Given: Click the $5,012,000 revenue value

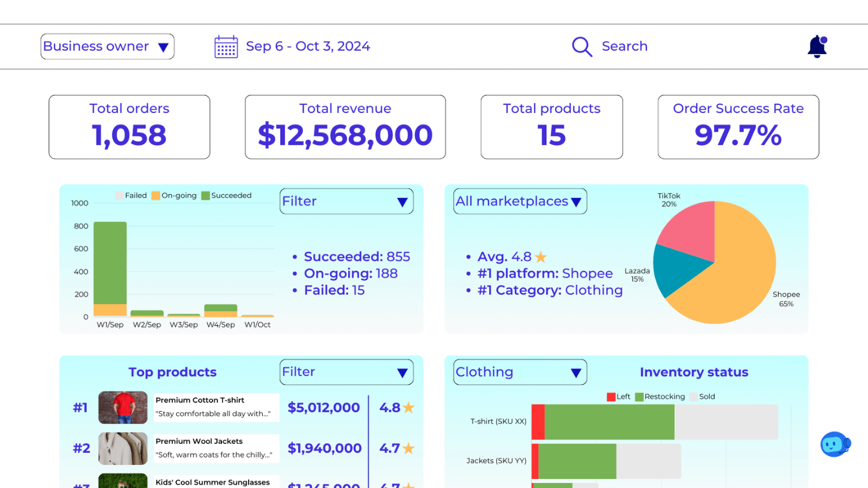Looking at the screenshot, I should [x=324, y=408].
